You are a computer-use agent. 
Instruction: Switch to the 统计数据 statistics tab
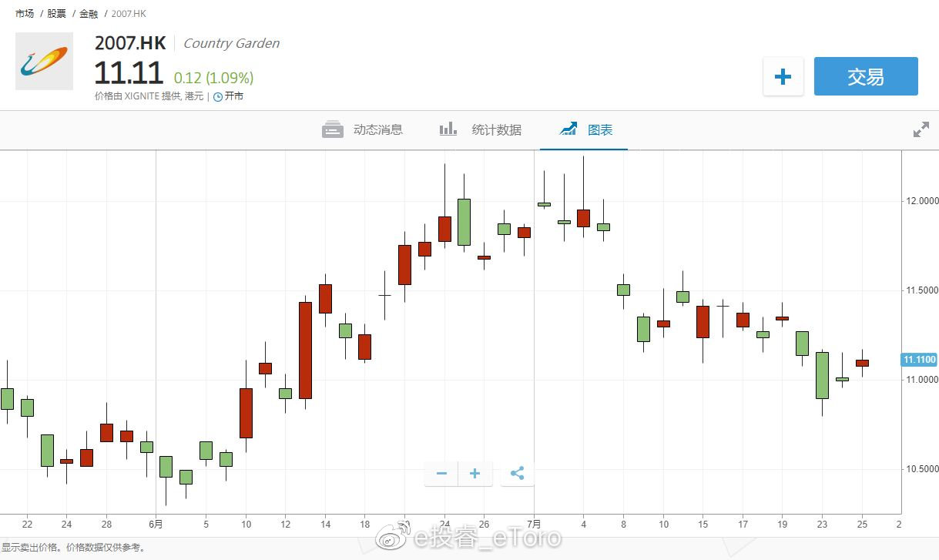496,129
